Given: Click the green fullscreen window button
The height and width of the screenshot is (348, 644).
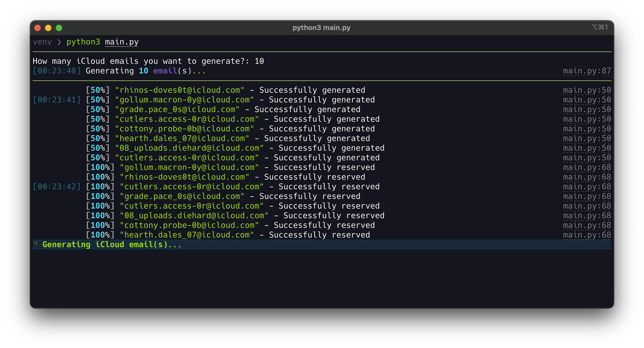Looking at the screenshot, I should [59, 28].
